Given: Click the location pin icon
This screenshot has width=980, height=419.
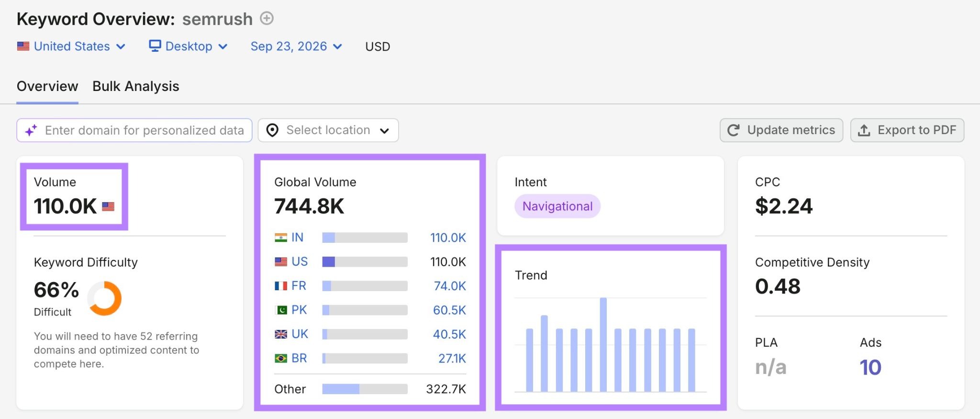Looking at the screenshot, I should pyautogui.click(x=272, y=130).
